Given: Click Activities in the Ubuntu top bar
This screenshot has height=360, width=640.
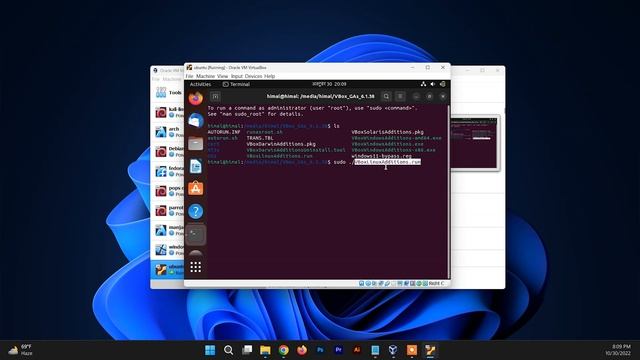Looking at the screenshot, I should (x=200, y=84).
